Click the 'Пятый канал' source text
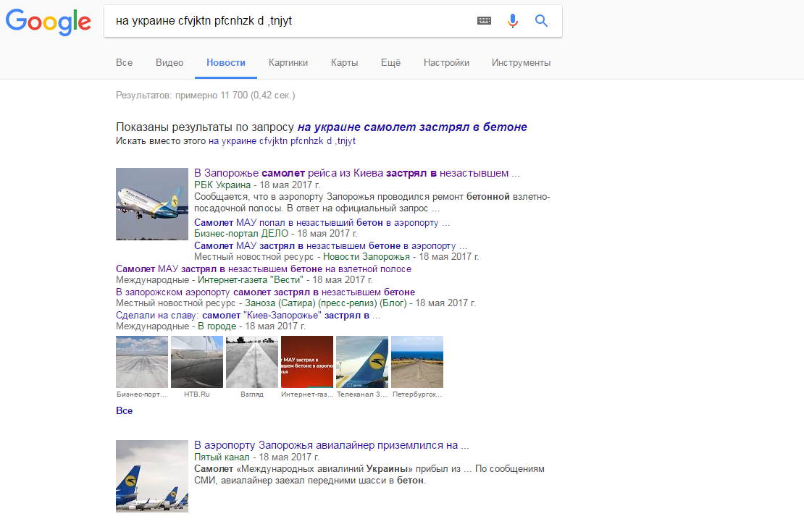Viewport: 804px width, 532px height. 222,457
